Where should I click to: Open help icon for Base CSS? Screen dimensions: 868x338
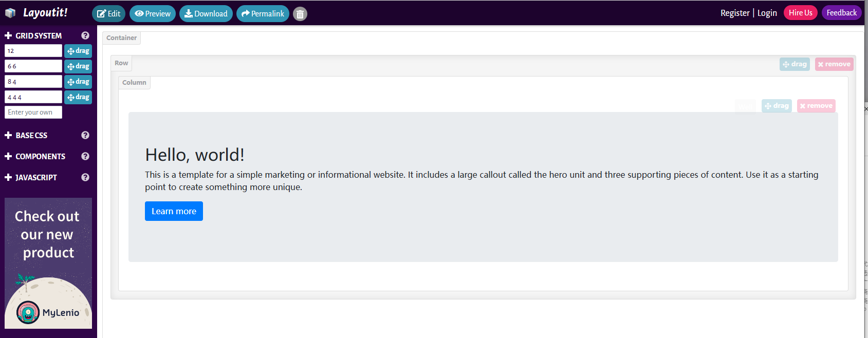85,135
